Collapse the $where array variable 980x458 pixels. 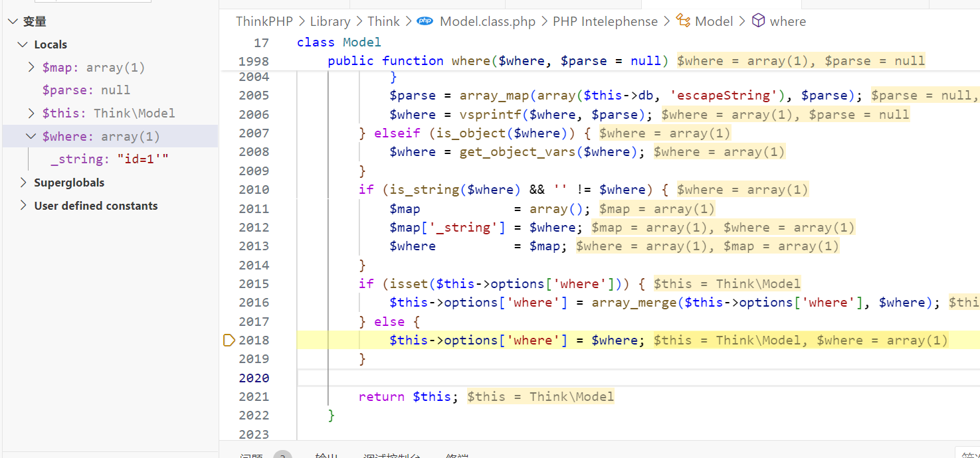point(31,136)
